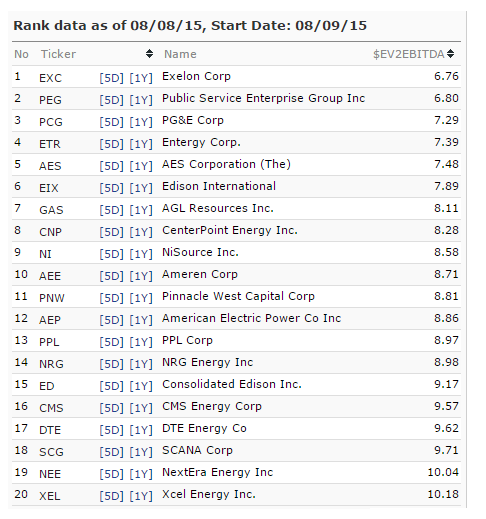Screen dimensions: 486x519
Task: Open the 5D chart for PPL
Action: click(x=111, y=342)
